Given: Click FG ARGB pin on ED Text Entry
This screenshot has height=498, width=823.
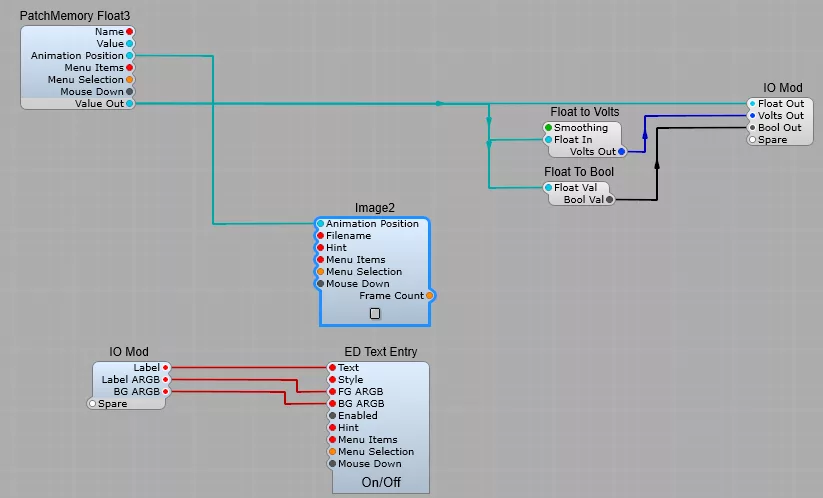Looking at the screenshot, I should (333, 392).
